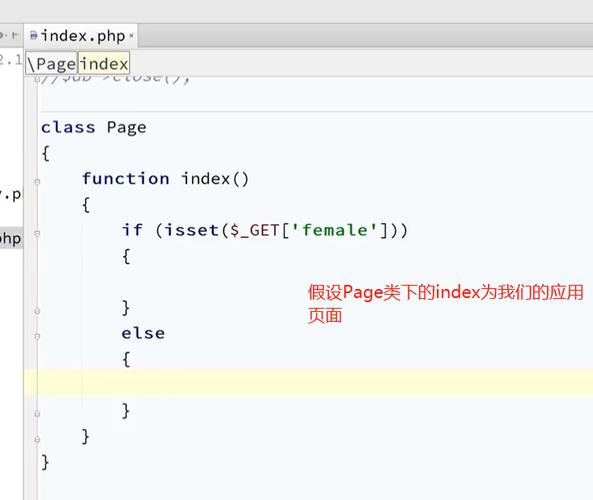This screenshot has height=500, width=593.
Task: Switch to the index.php editor tab
Action: 81,36
